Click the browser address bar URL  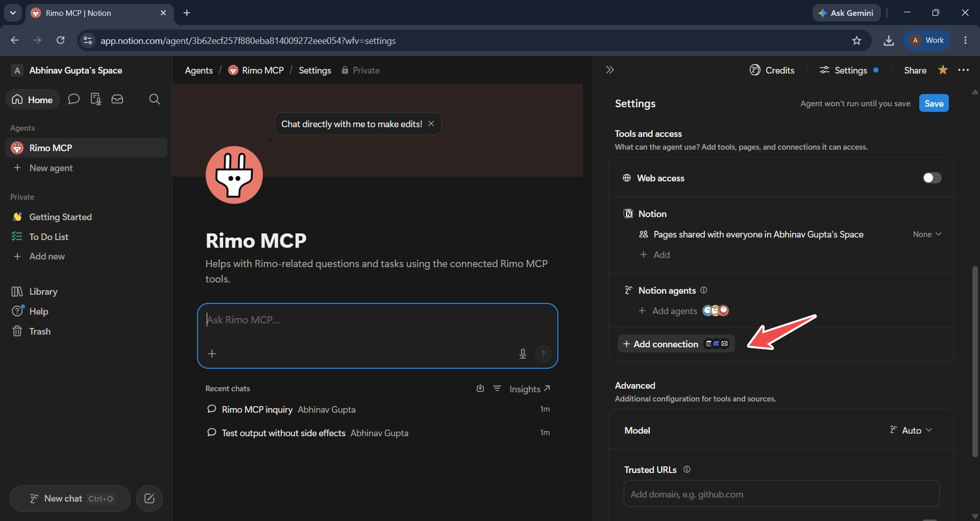[248, 40]
